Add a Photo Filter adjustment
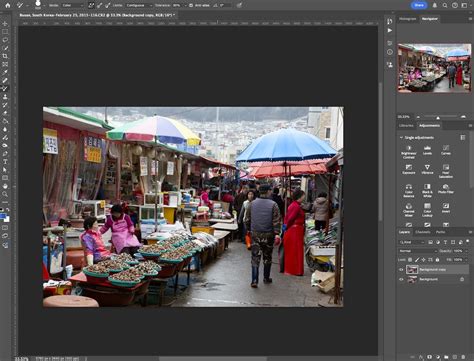474x361 pixels. pyautogui.click(x=446, y=189)
